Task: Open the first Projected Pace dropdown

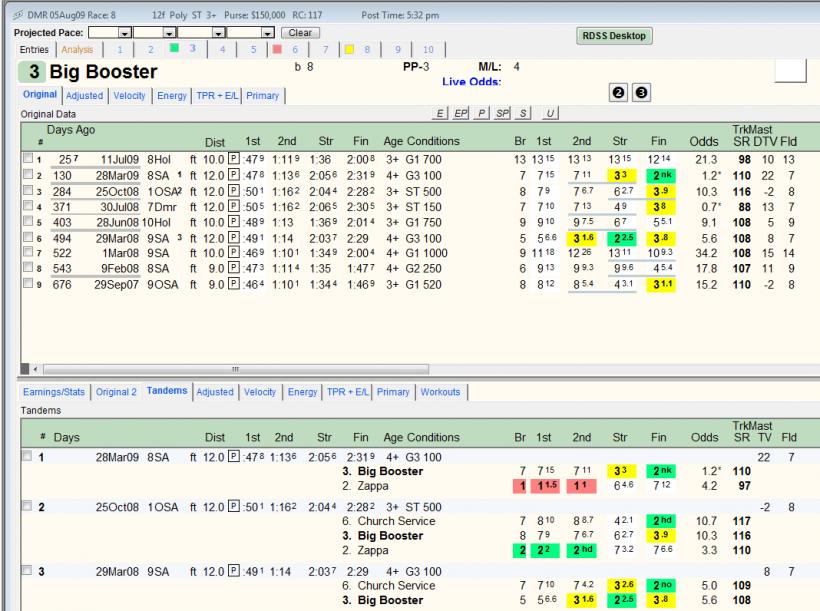Action: point(124,33)
